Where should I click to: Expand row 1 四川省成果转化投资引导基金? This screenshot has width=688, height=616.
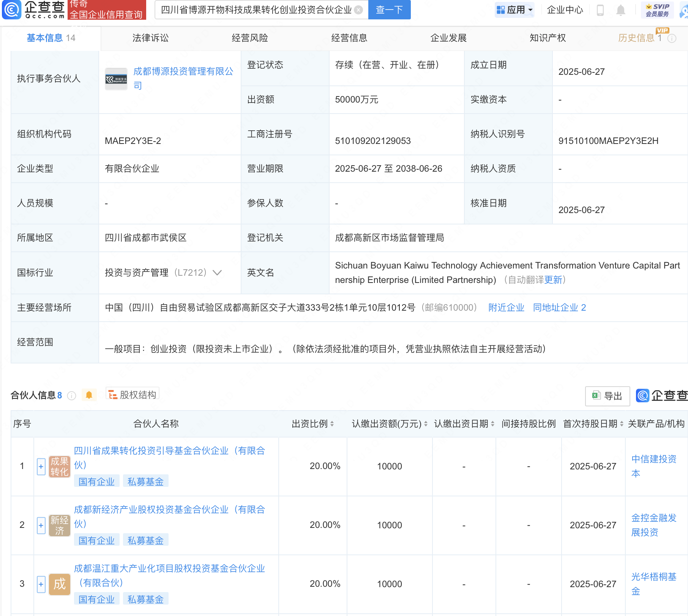pyautogui.click(x=41, y=466)
